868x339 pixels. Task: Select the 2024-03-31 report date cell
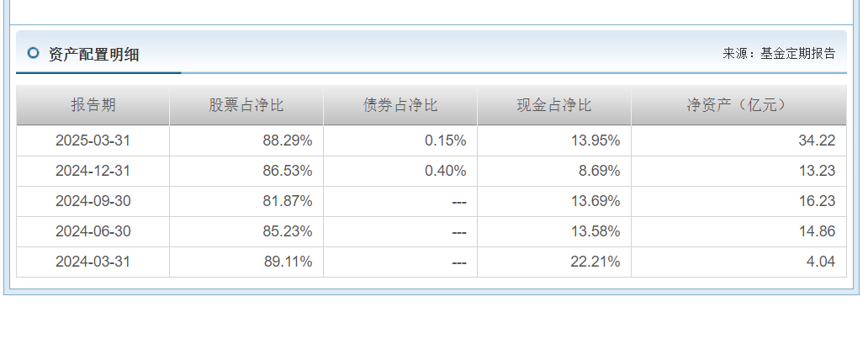(93, 262)
